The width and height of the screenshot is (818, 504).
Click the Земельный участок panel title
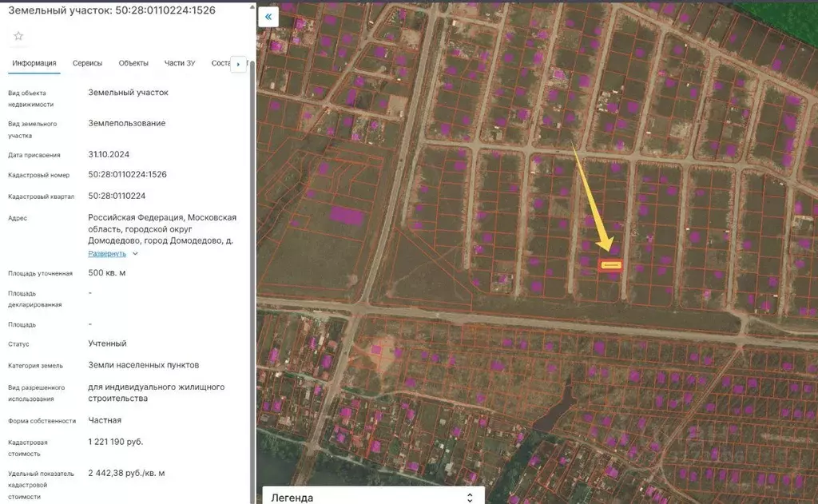[112, 10]
